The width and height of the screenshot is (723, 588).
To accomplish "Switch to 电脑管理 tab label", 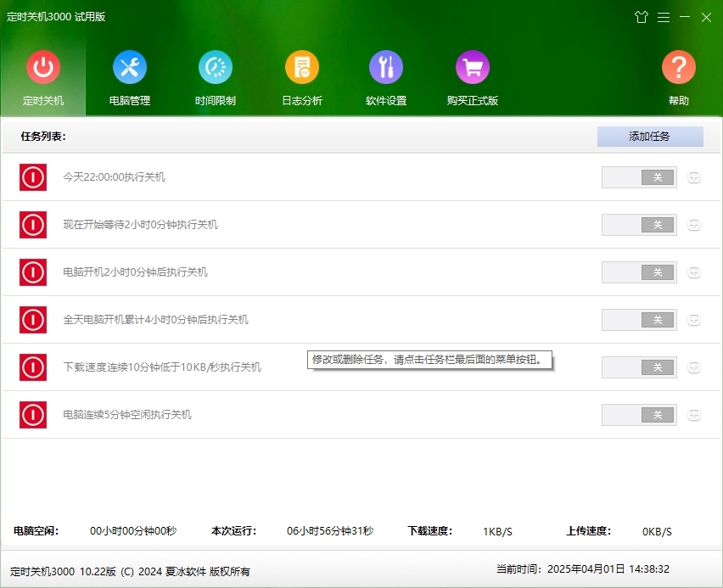I will pos(130,100).
